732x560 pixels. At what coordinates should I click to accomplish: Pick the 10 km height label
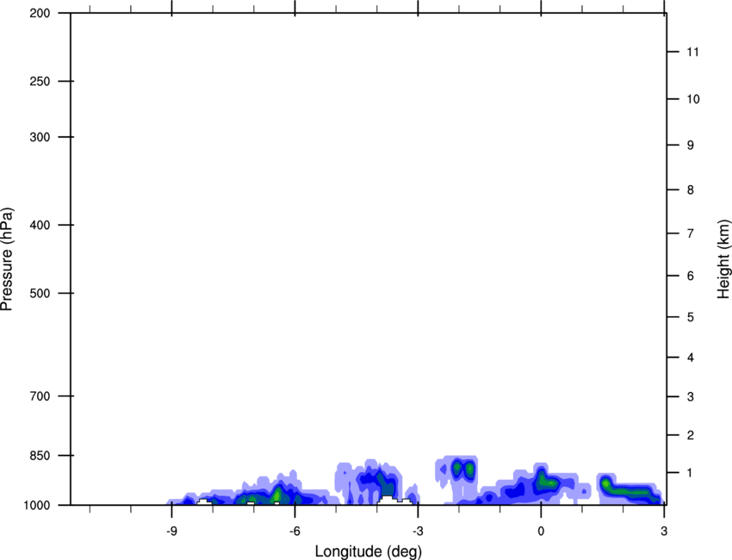click(x=693, y=99)
